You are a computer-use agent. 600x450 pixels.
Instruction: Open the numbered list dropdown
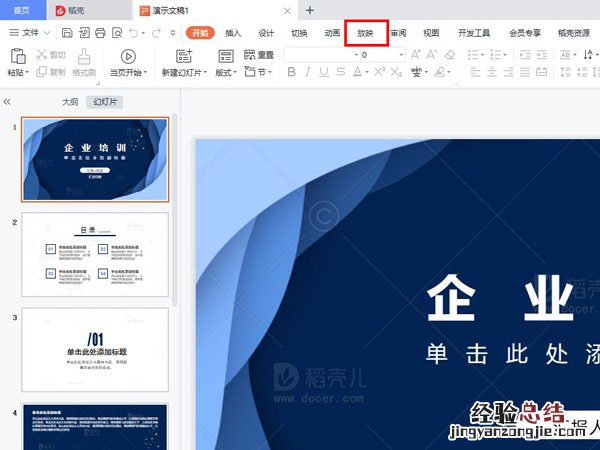(x=505, y=55)
